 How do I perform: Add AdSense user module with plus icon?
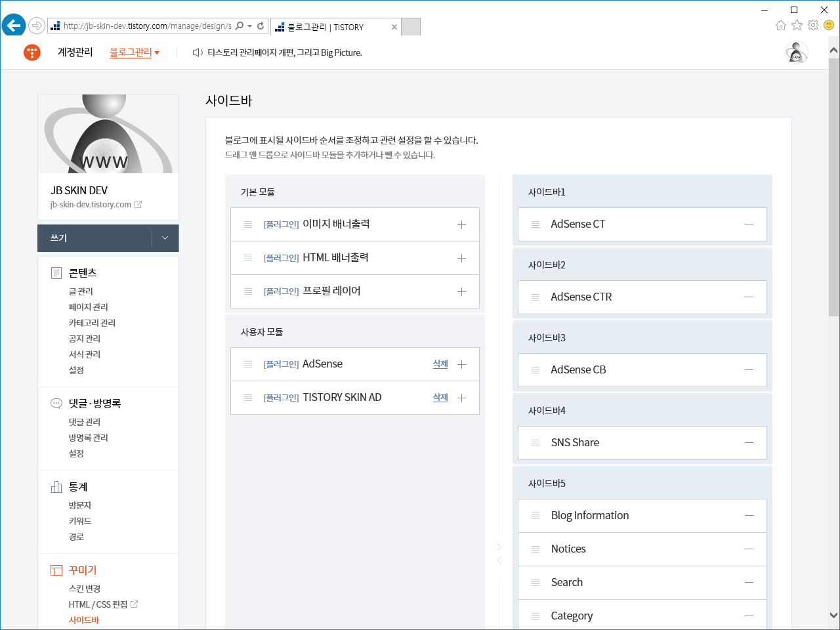point(461,364)
